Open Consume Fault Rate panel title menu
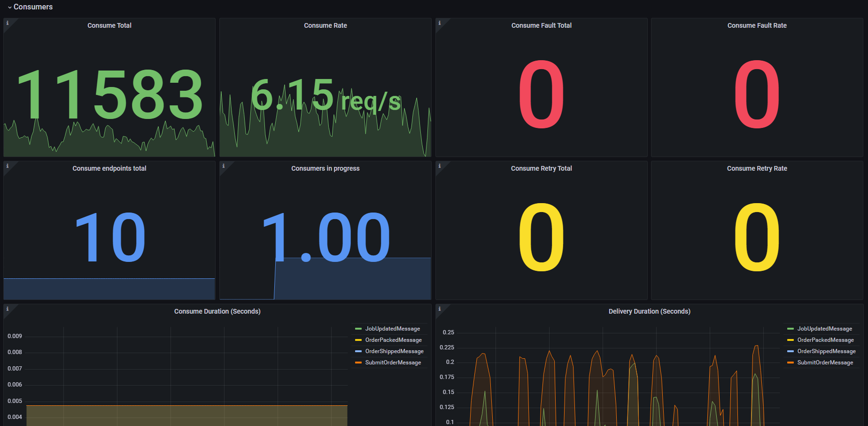The height and width of the screenshot is (426, 868). (x=757, y=25)
